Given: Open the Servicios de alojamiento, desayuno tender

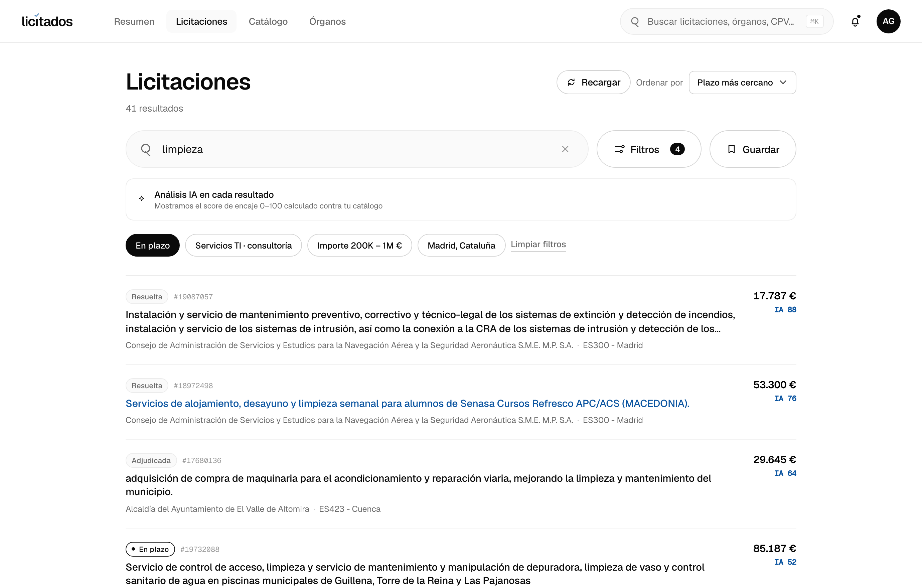Looking at the screenshot, I should pyautogui.click(x=408, y=404).
